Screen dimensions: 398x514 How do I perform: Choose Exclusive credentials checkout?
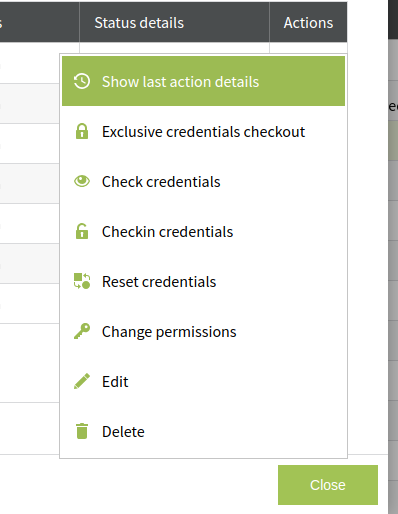pos(203,131)
